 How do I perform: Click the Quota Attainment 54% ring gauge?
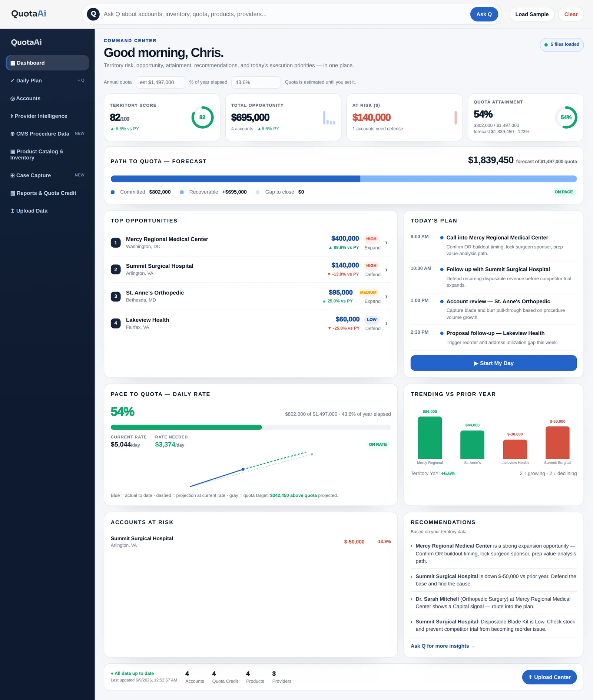pyautogui.click(x=566, y=118)
